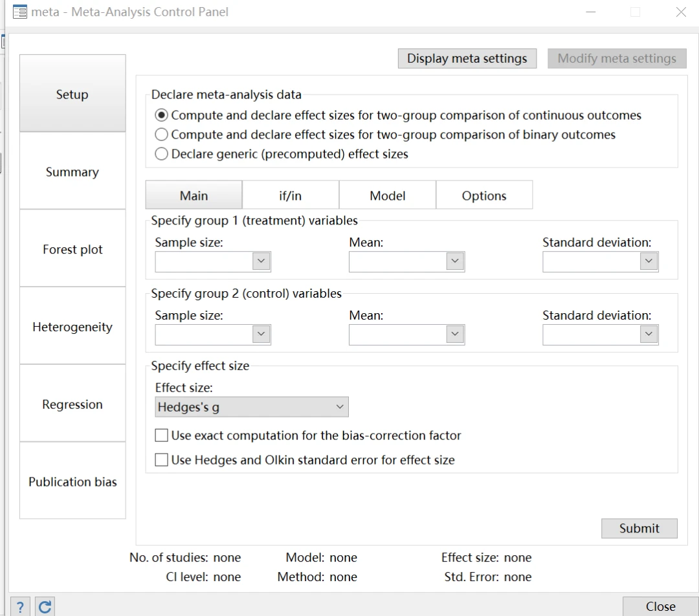
Task: Open the Forest plot panel
Action: click(72, 249)
